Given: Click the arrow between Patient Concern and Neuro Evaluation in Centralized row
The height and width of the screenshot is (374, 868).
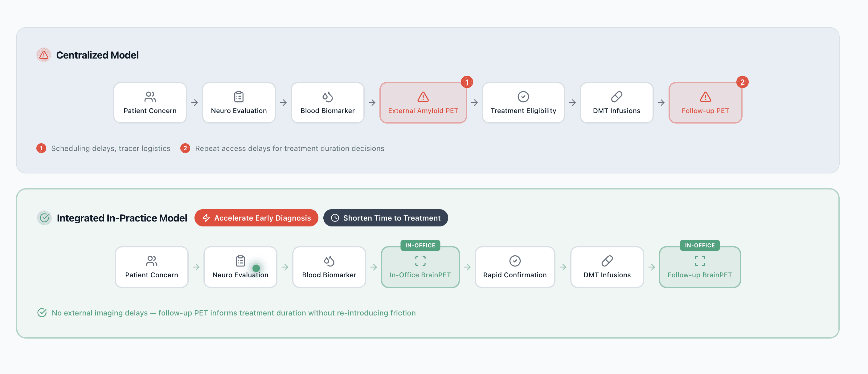Looking at the screenshot, I should pos(194,103).
